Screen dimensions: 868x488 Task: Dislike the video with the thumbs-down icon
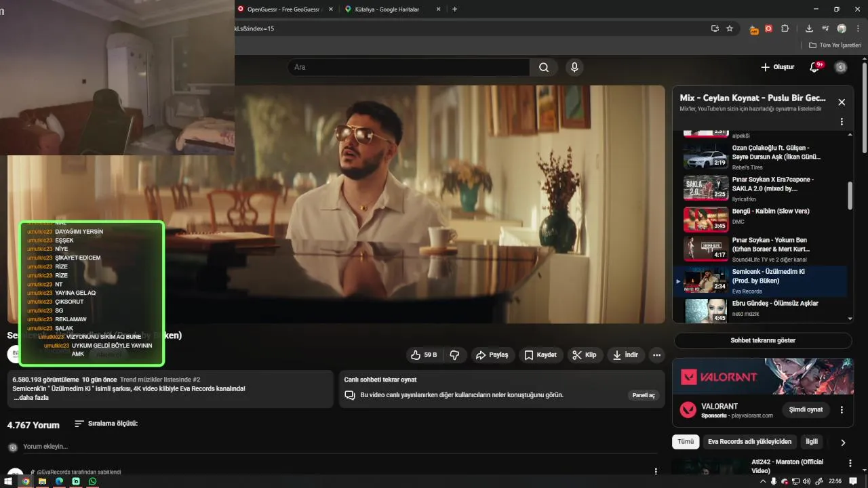[455, 354]
